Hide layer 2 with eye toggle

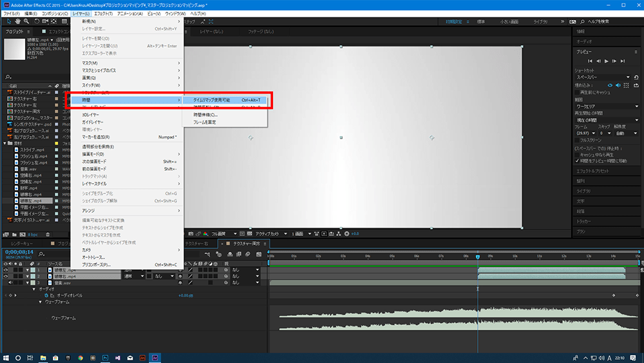[x=6, y=276]
